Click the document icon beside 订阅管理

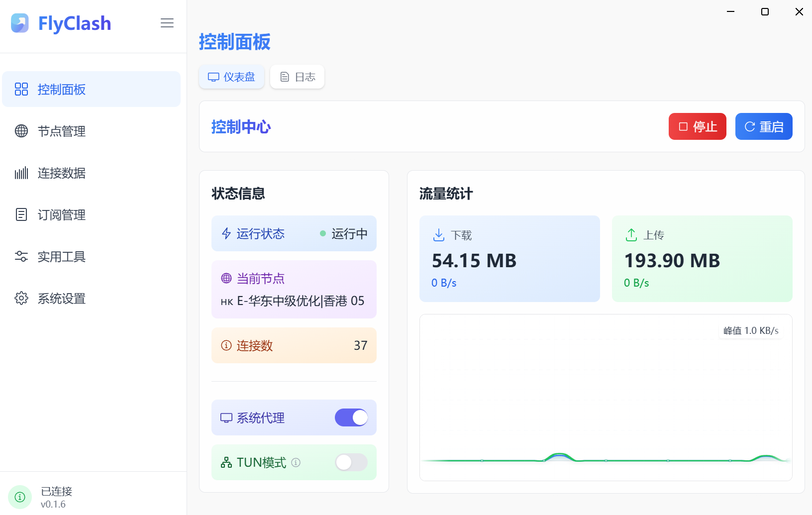[x=21, y=214]
